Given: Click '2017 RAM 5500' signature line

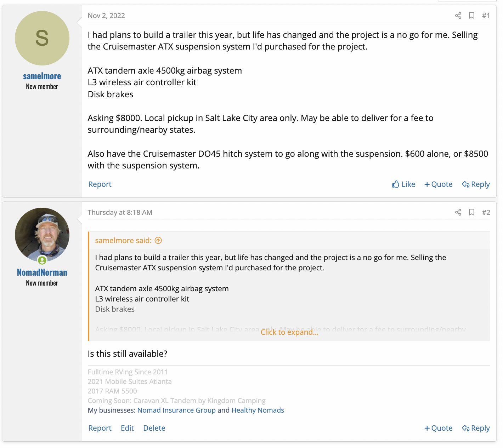Looking at the screenshot, I should [x=112, y=391].
